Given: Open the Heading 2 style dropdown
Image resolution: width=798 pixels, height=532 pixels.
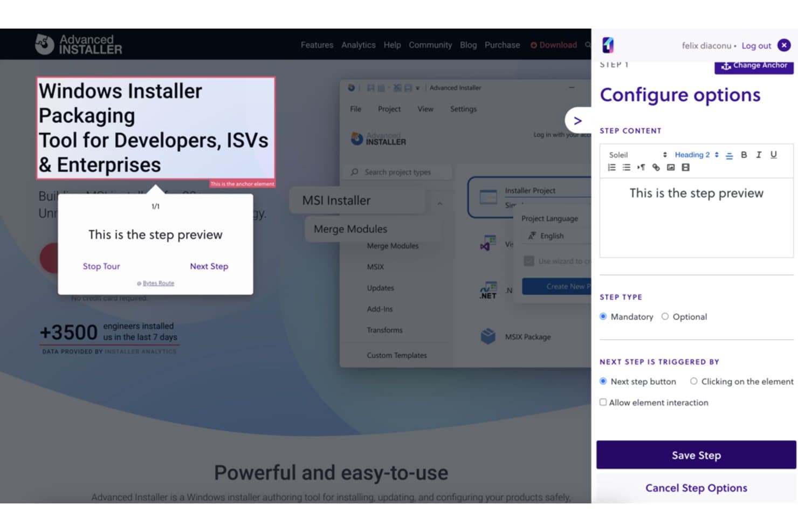Looking at the screenshot, I should 697,155.
